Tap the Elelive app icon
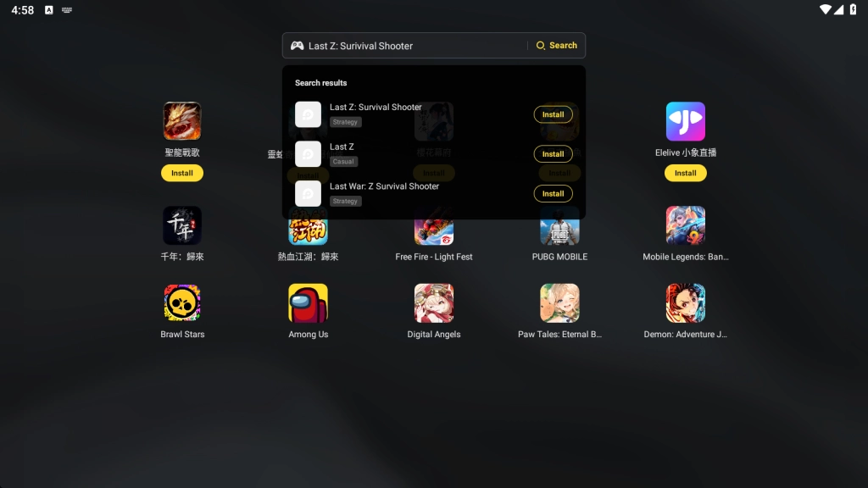 pos(685,121)
